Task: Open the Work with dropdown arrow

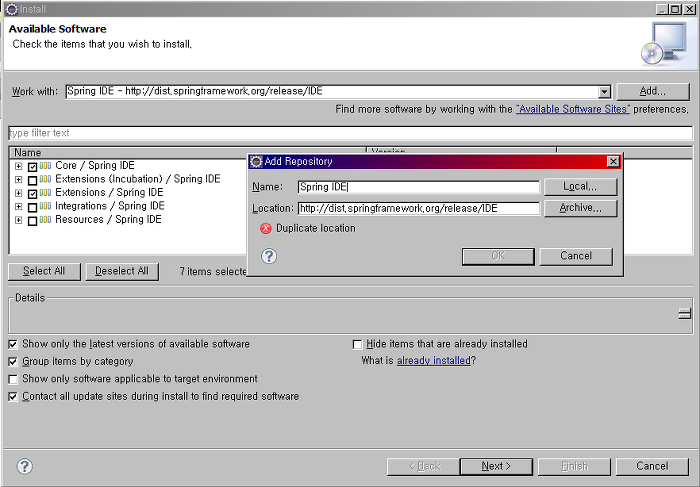Action: pyautogui.click(x=604, y=92)
